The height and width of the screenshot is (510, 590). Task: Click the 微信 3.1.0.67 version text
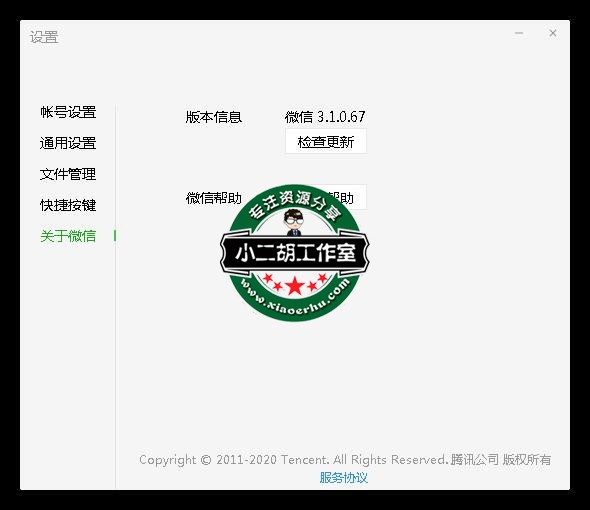tap(325, 117)
